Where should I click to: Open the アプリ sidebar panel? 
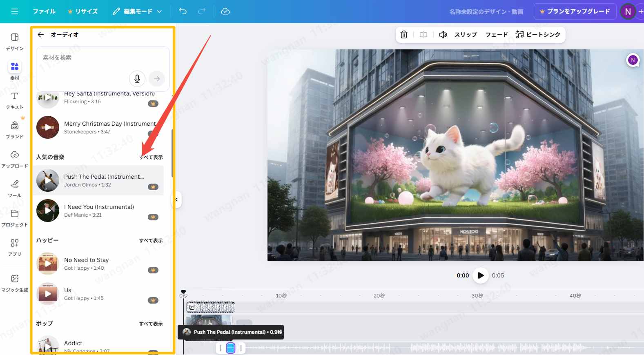[x=15, y=247]
